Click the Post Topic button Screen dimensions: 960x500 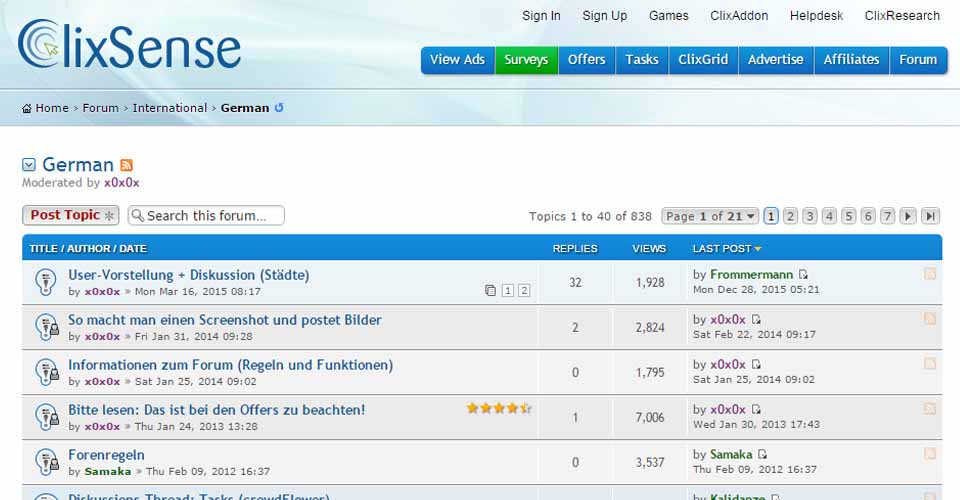coord(71,215)
